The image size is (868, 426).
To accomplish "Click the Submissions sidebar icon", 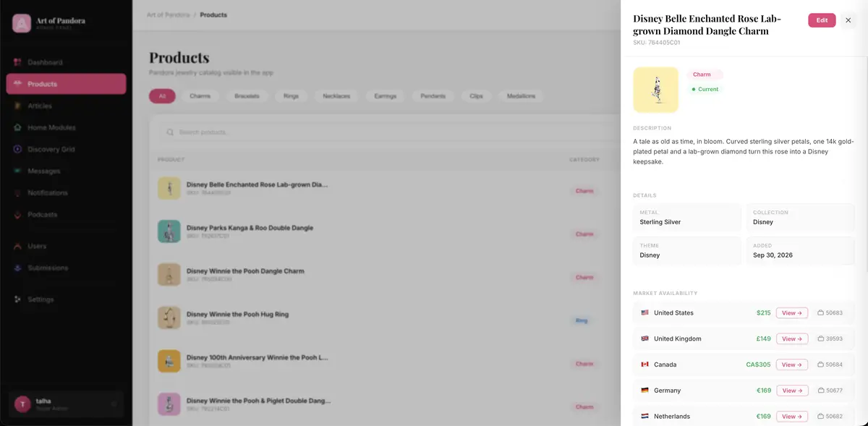I will point(17,268).
